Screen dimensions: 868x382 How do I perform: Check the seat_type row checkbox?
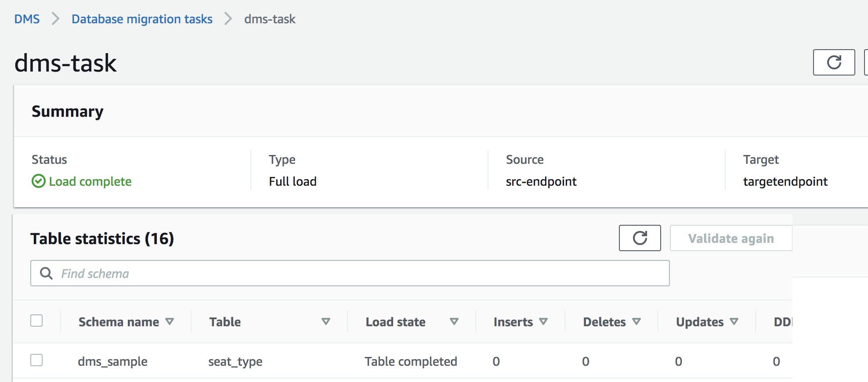coord(36,360)
